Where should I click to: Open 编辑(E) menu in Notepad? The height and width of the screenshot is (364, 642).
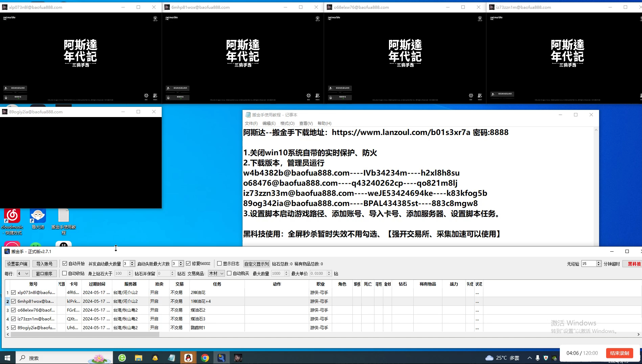[x=269, y=123]
